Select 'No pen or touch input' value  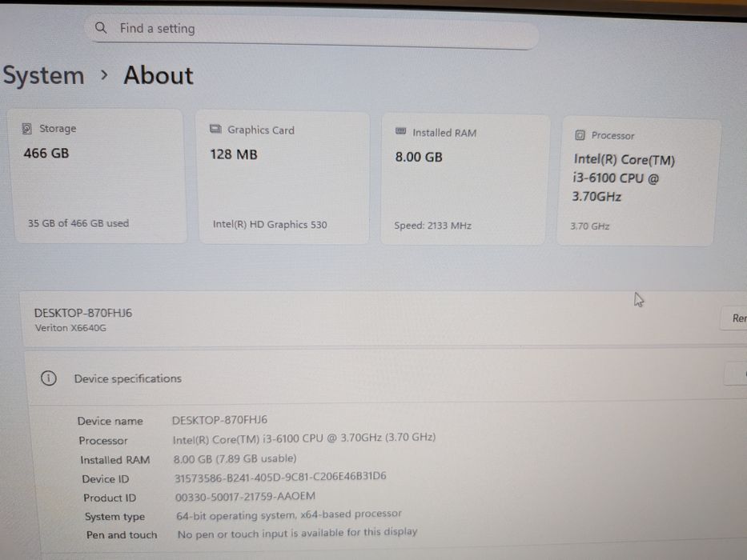(297, 533)
